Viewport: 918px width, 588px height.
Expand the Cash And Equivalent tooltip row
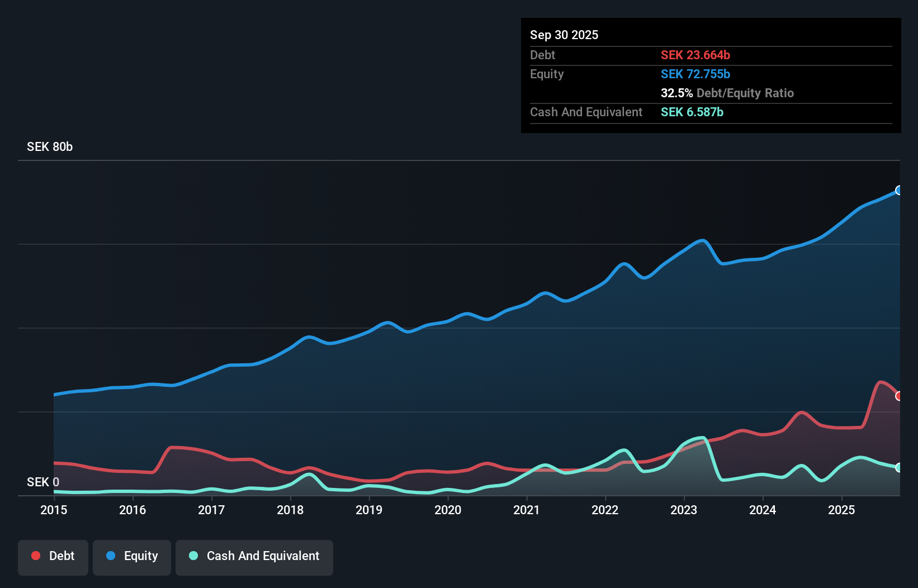coord(586,112)
